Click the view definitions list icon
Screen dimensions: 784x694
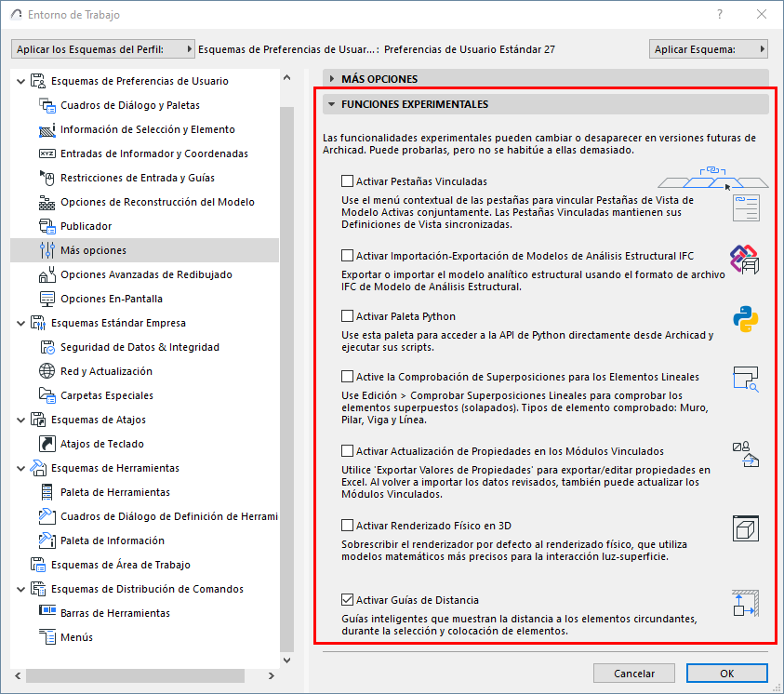(746, 208)
